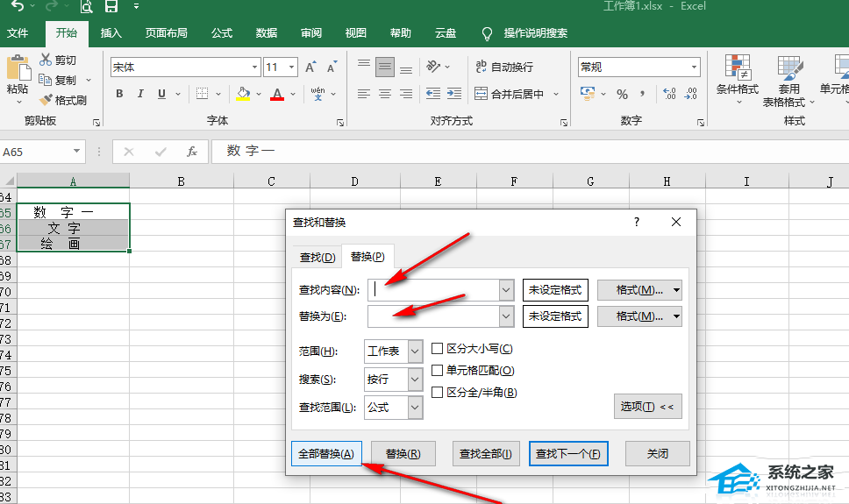Screen dimensions: 849x504
Task: Expand the Name Box dropdown for A65
Action: click(76, 152)
